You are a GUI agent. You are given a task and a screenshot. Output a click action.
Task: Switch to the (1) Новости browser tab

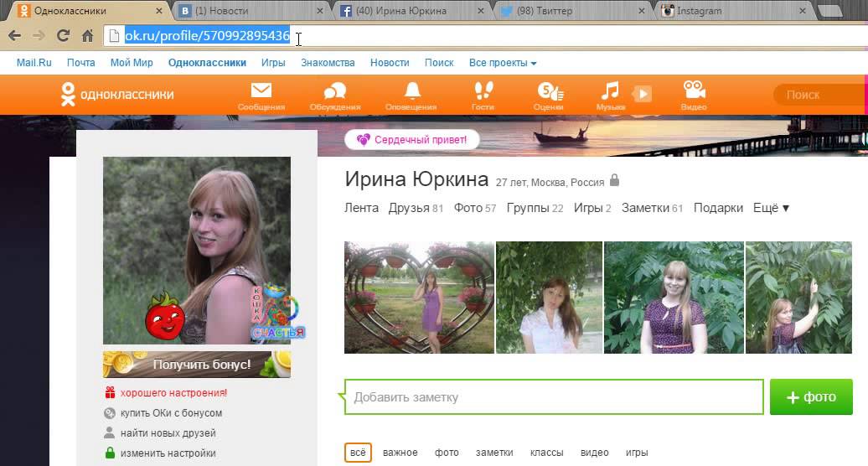point(249,11)
